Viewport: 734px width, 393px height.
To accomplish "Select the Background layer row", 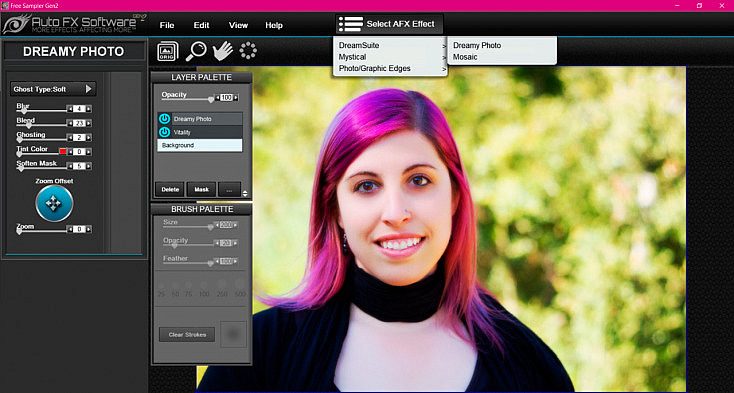I will [x=200, y=146].
